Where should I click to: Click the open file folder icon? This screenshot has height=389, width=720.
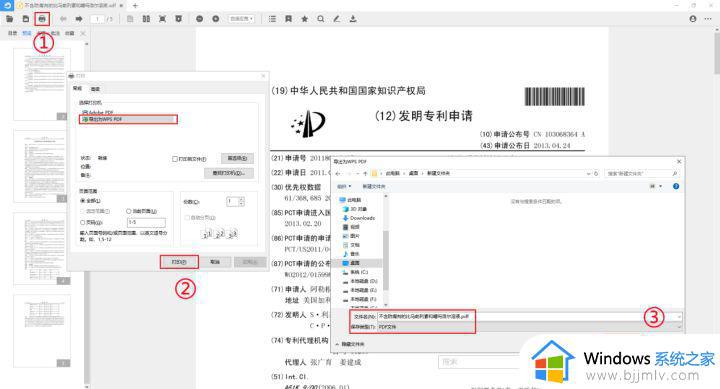(x=9, y=19)
